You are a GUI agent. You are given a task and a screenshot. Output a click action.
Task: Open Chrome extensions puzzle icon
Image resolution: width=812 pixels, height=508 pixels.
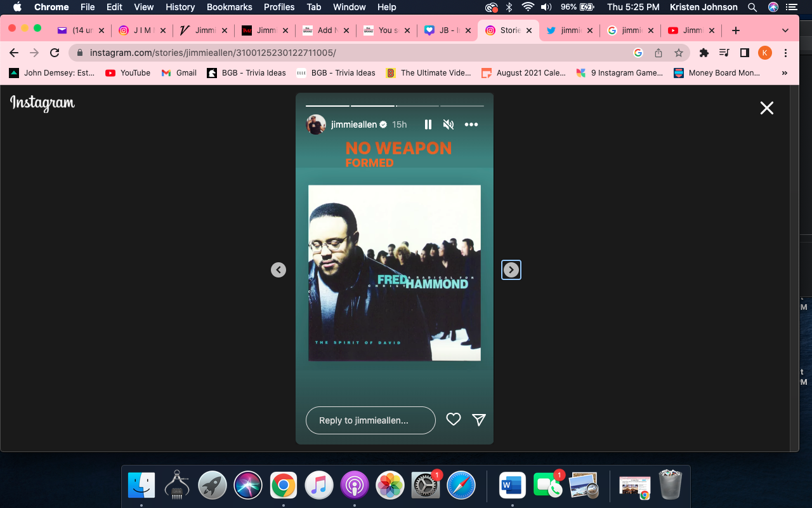(x=704, y=53)
